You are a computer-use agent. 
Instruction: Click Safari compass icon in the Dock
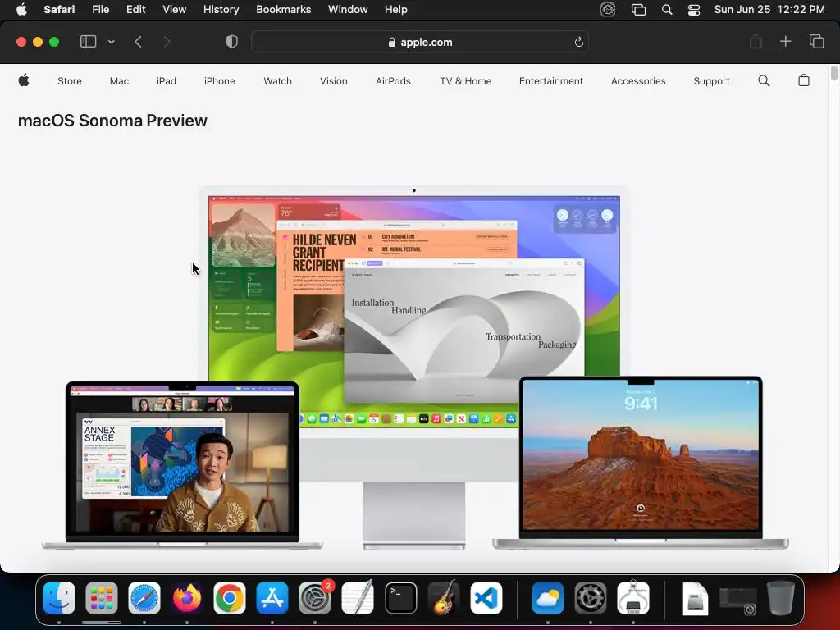[x=144, y=597]
